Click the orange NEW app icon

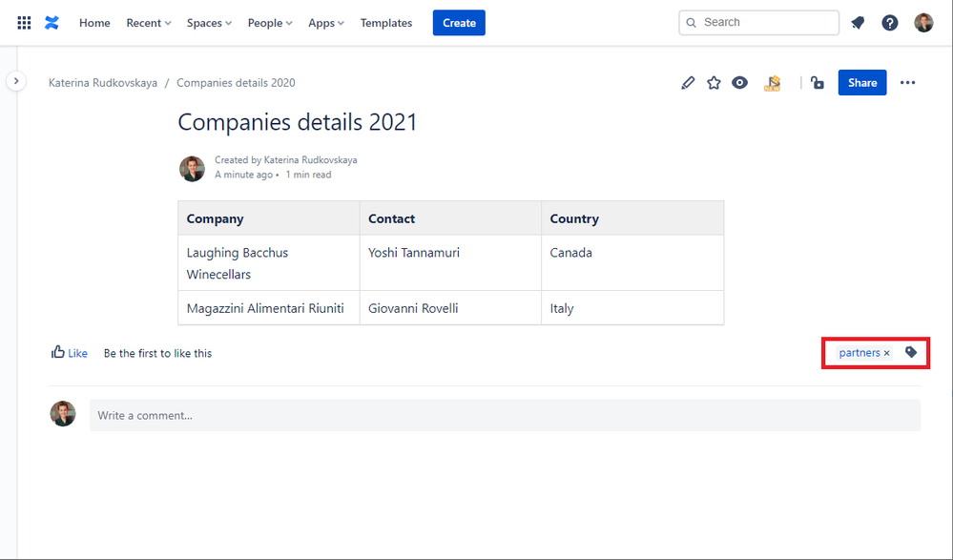coord(773,83)
